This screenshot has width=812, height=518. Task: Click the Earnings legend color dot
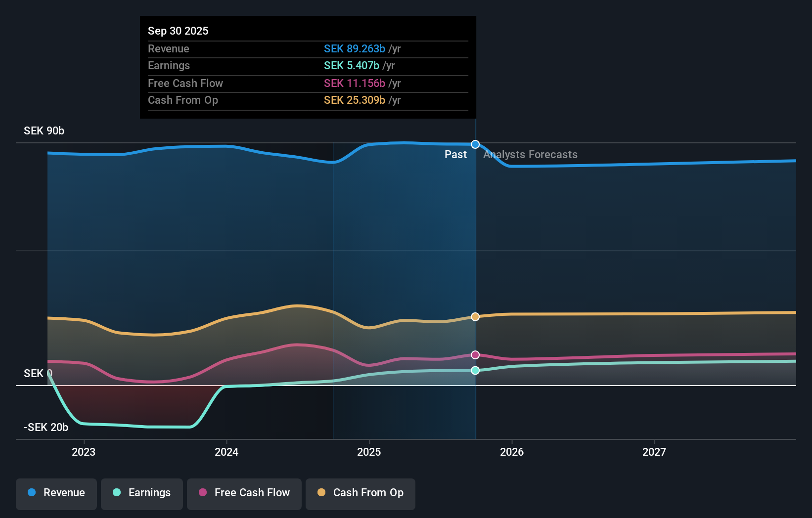coord(116,493)
